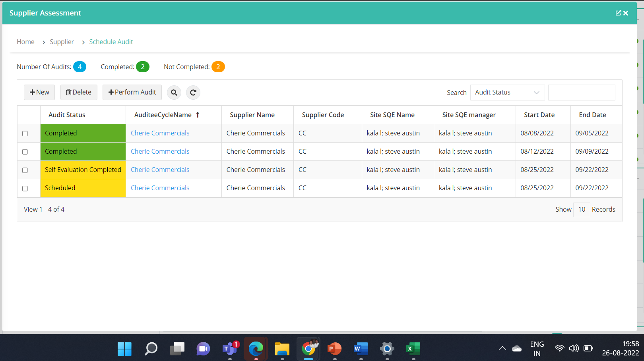Viewport: 644px width, 361px height.
Task: Click the search text input field
Action: pyautogui.click(x=582, y=92)
